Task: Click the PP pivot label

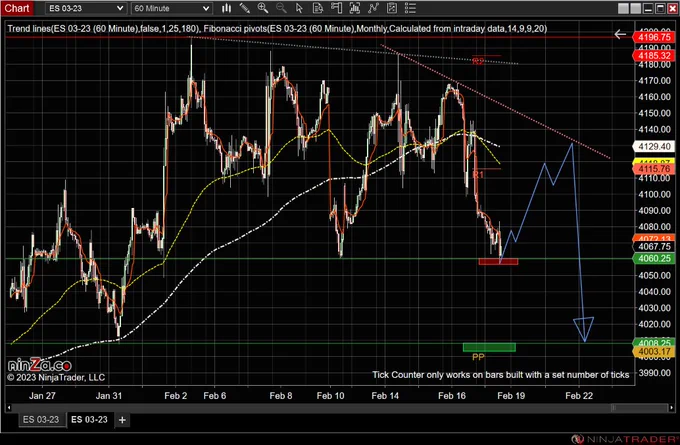Action: [478, 357]
